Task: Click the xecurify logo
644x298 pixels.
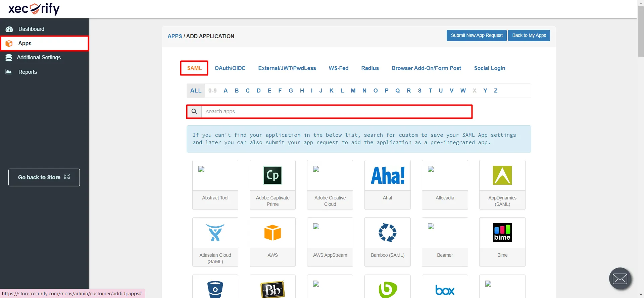Action: (x=34, y=9)
